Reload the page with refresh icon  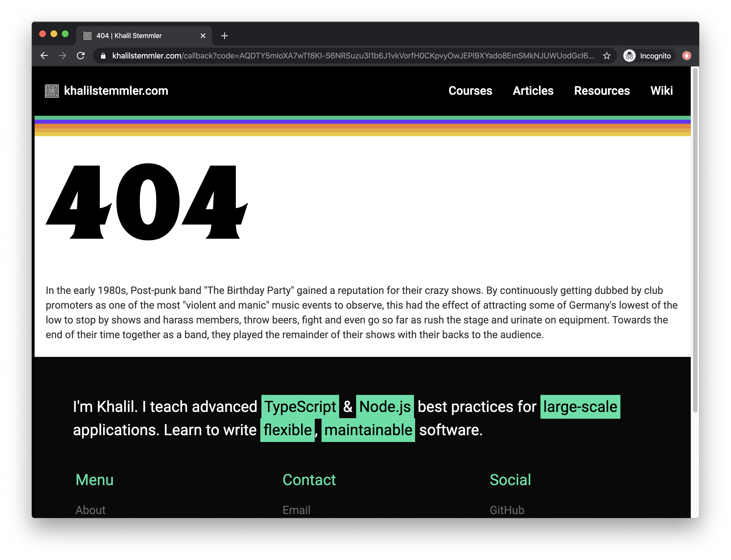(81, 56)
